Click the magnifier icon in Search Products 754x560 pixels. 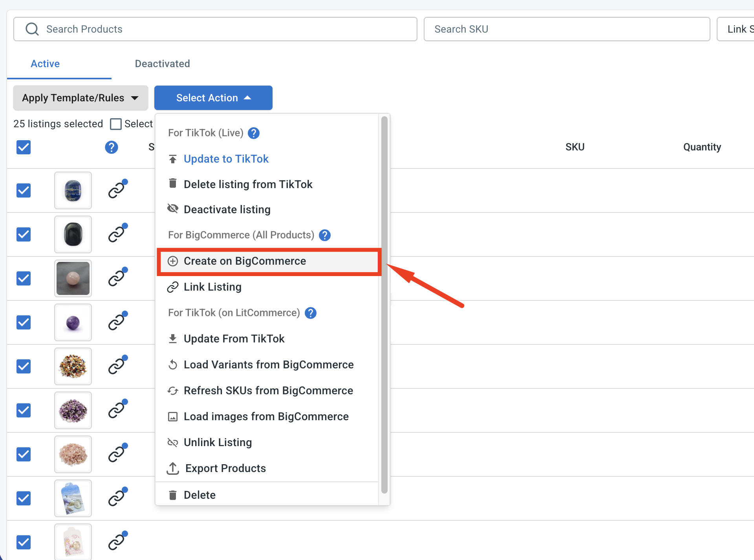(32, 29)
